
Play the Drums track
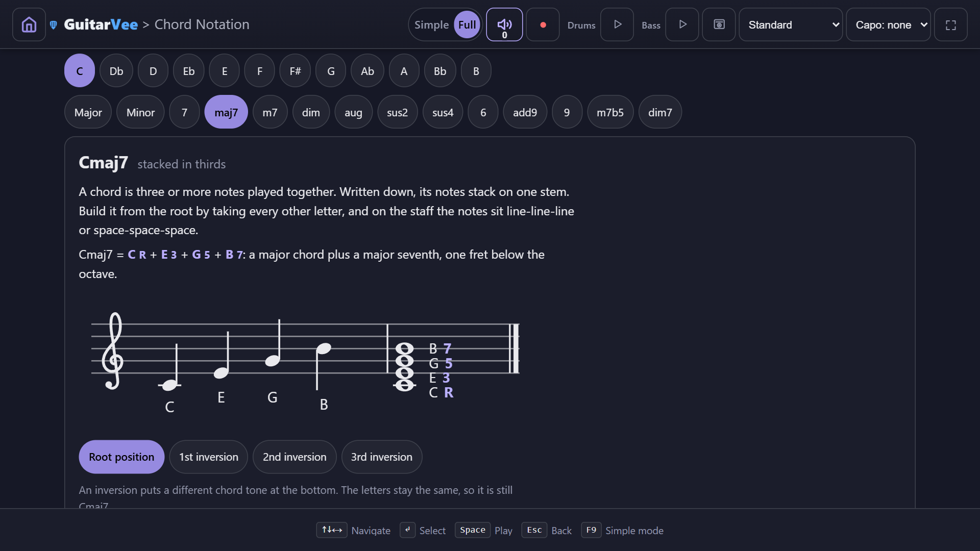click(x=617, y=24)
